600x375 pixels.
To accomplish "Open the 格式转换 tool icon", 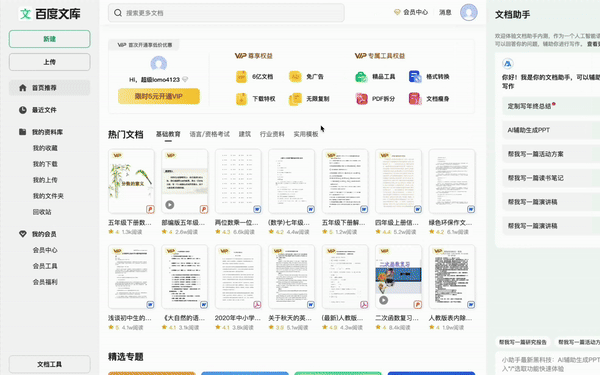I will (415, 77).
